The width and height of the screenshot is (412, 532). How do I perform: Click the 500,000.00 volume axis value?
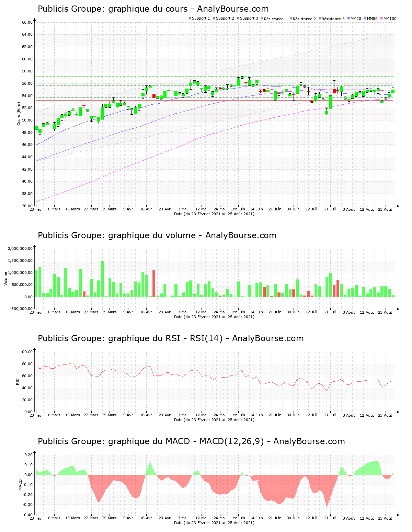[x=22, y=285]
